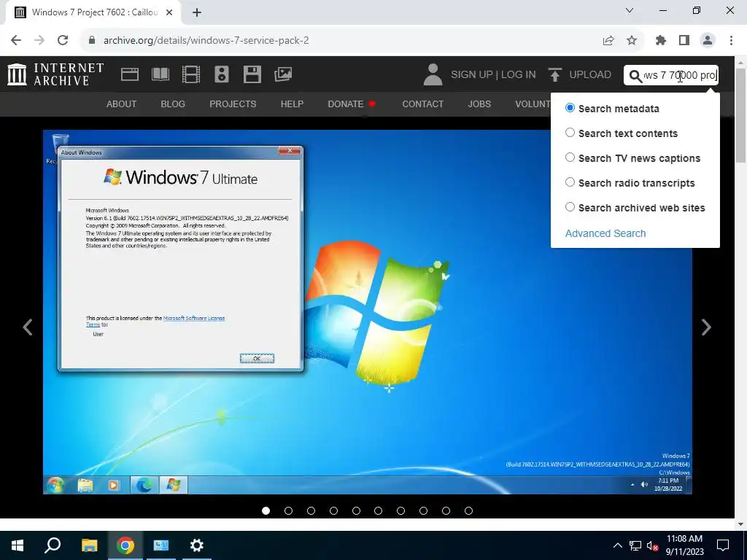The height and width of the screenshot is (560, 747).
Task: Open the CONTACT menu item
Action: click(423, 104)
